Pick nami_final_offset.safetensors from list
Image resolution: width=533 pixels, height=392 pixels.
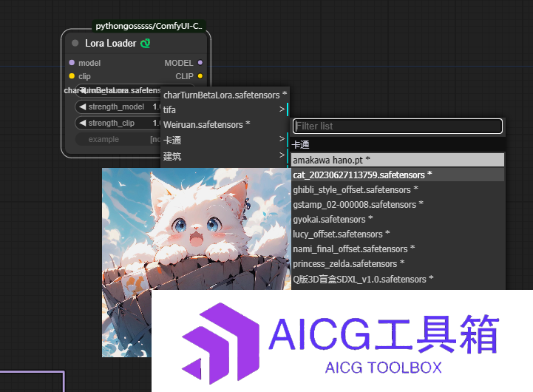[x=398, y=249]
